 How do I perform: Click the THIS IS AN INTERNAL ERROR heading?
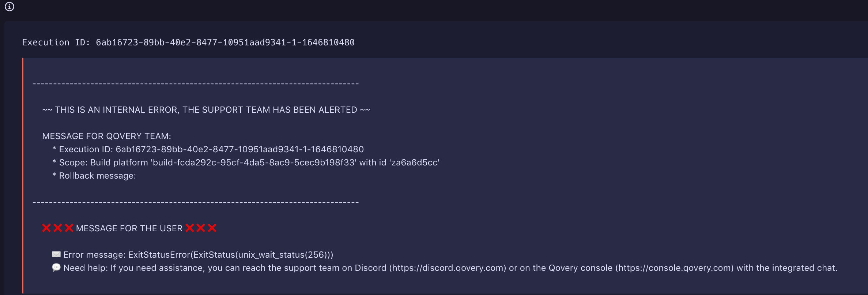tap(206, 110)
